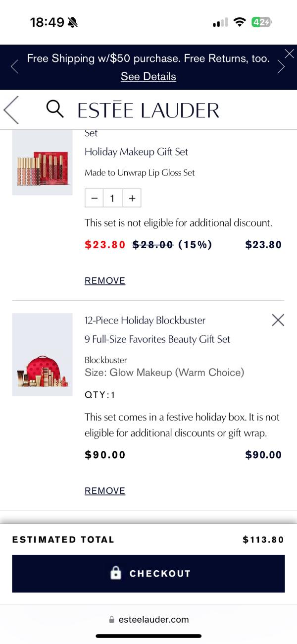
Task: Click REMOVE under the Lip Gloss Set
Action: [105, 280]
